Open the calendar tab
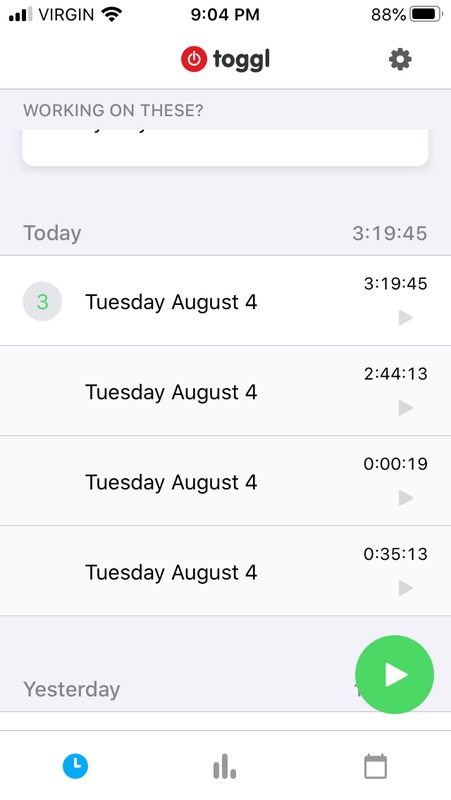Image resolution: width=451 pixels, height=800 pixels. pyautogui.click(x=375, y=766)
